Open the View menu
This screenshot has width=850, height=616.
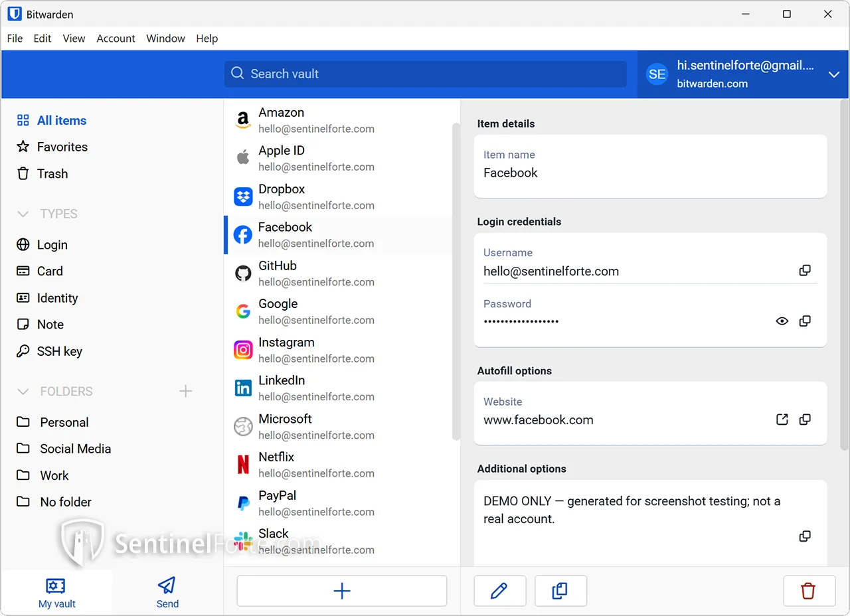pyautogui.click(x=74, y=38)
